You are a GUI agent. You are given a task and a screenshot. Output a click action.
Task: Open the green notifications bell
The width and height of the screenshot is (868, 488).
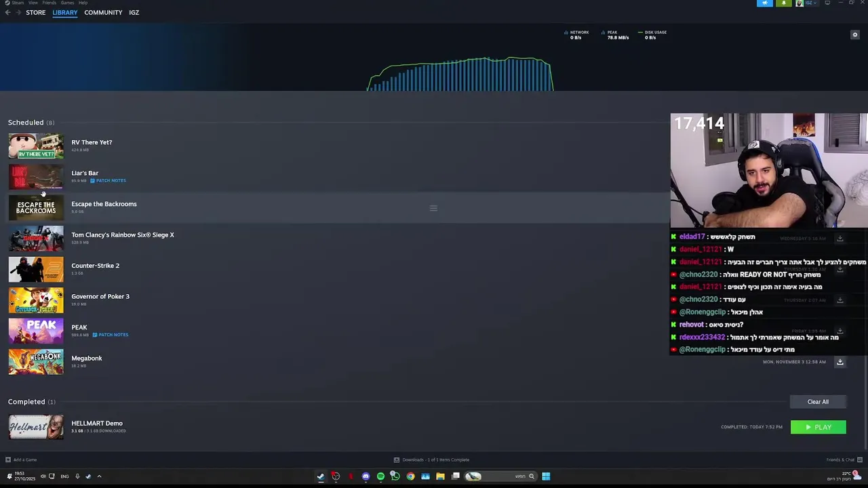(x=784, y=3)
